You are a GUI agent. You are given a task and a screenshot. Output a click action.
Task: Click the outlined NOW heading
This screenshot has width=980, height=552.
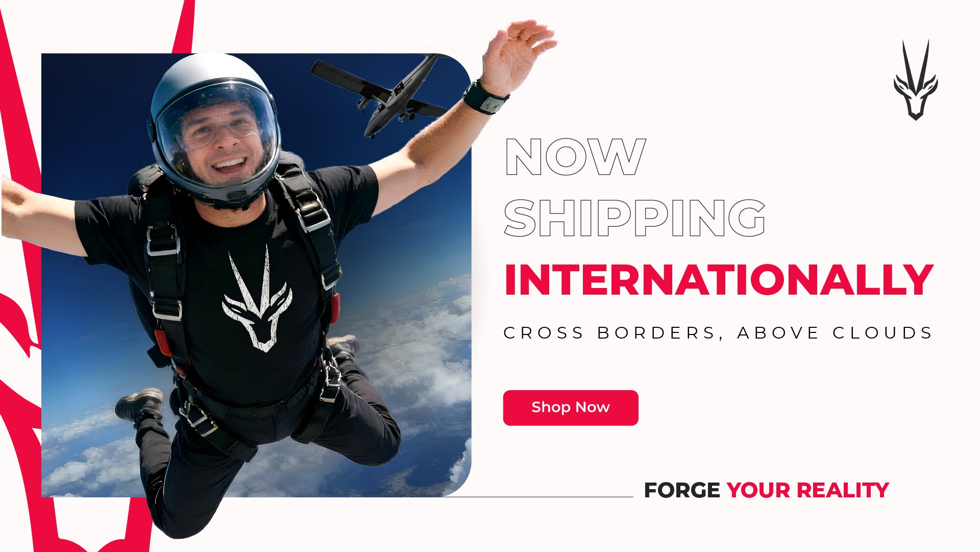pos(575,157)
